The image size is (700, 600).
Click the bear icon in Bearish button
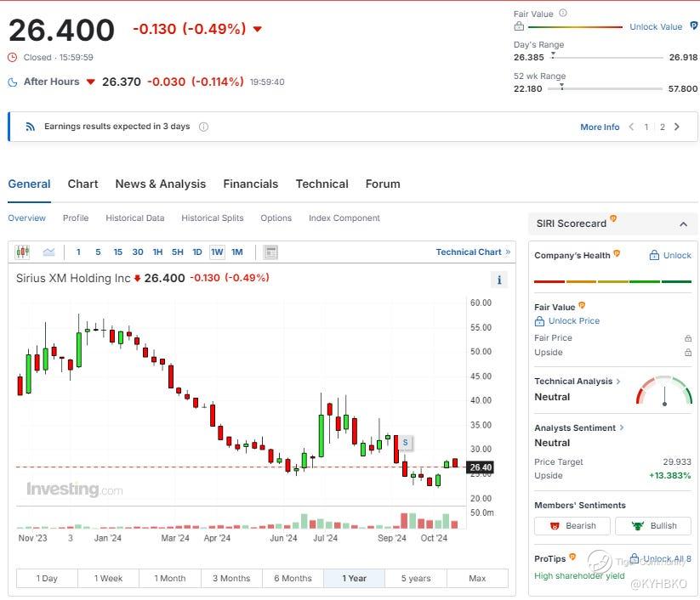pos(555,526)
